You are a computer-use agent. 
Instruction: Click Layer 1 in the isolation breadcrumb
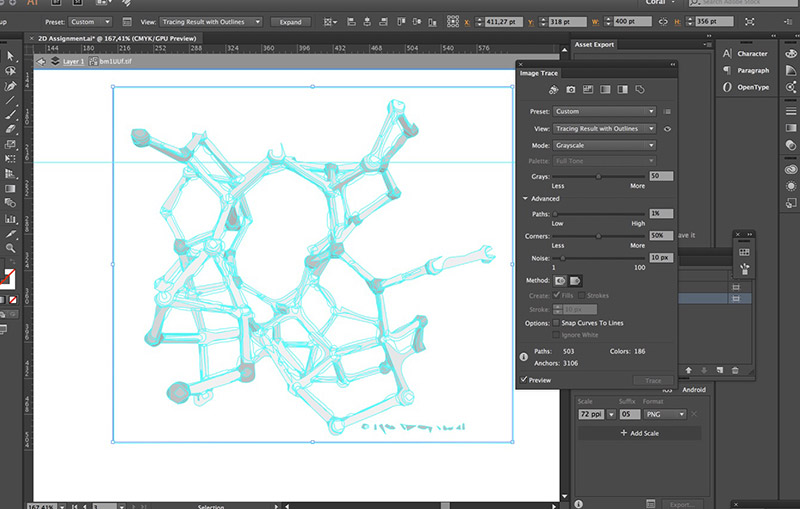coord(73,62)
